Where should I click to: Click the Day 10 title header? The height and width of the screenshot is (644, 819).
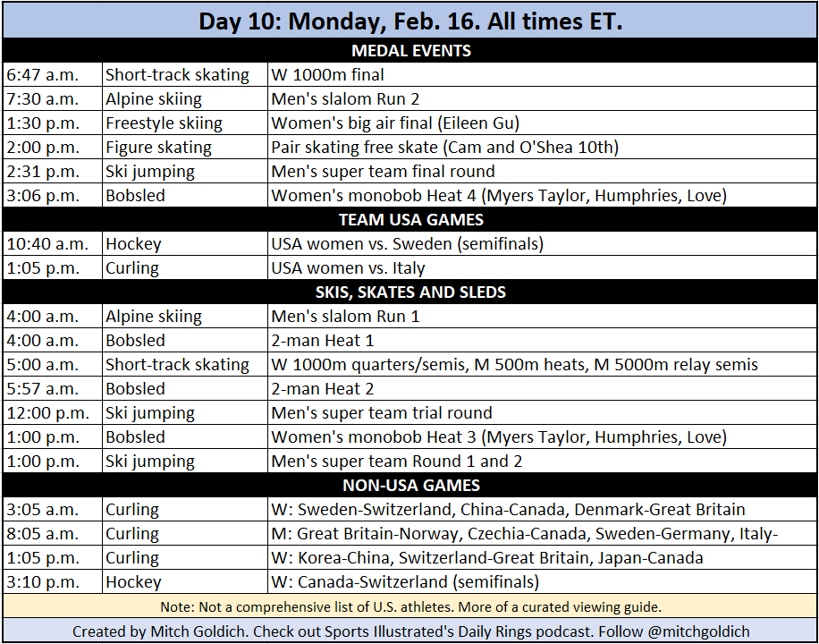pyautogui.click(x=409, y=21)
